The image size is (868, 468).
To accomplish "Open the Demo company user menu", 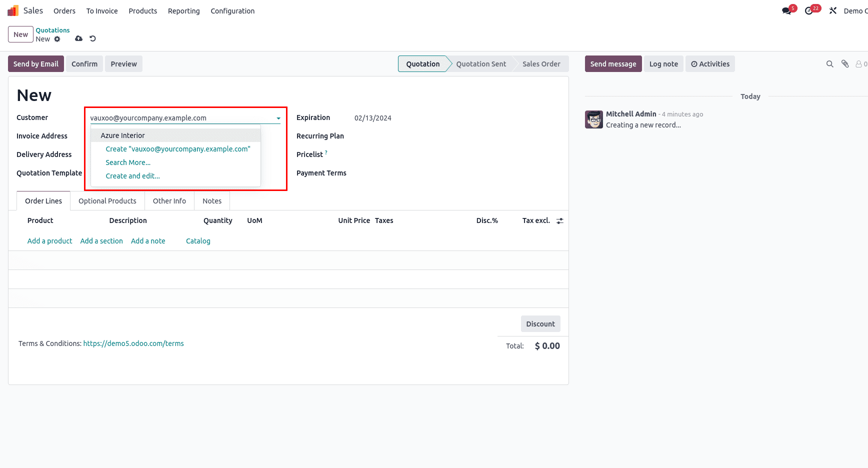I will pos(855,11).
